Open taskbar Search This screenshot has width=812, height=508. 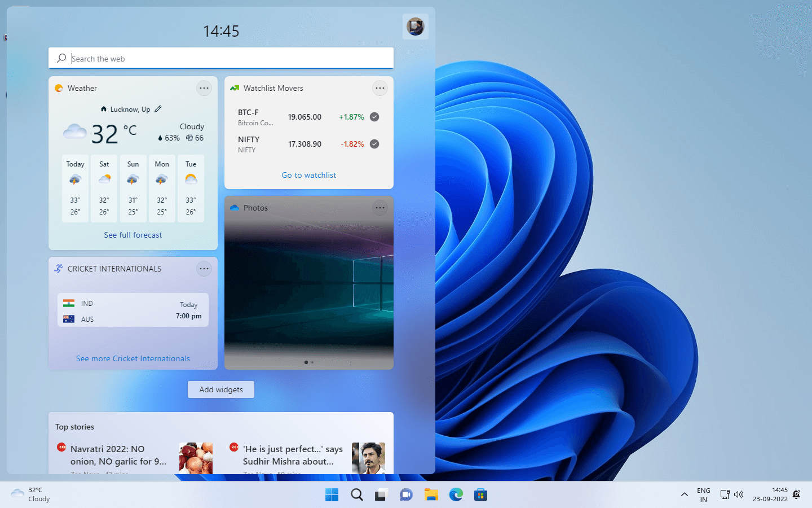pyautogui.click(x=357, y=495)
